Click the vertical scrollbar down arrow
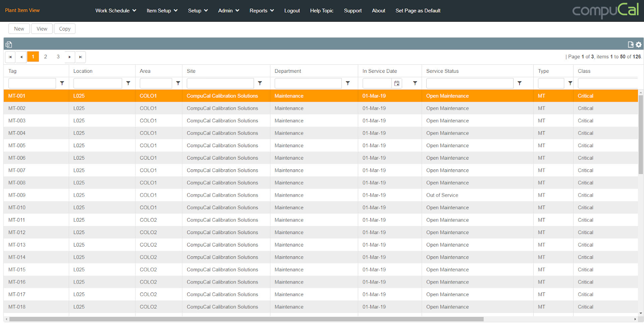 point(641,313)
